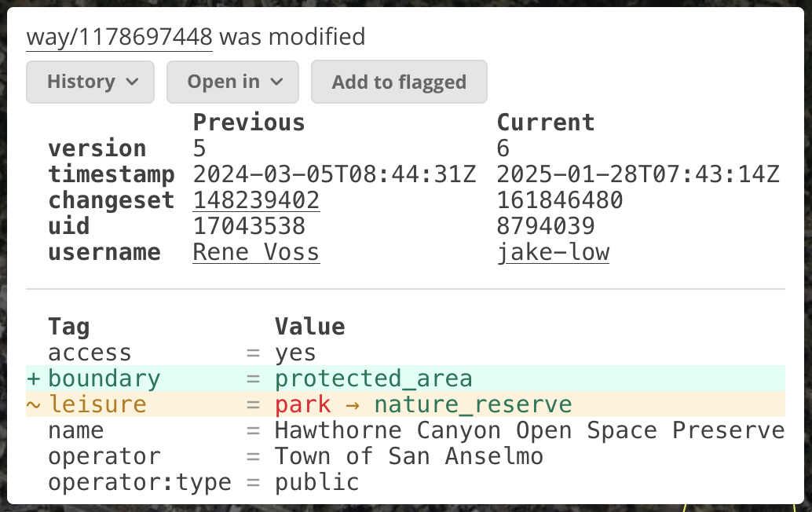Click the current timestamp 2025-01-28T07:43:14Z
The image size is (812, 512).
638,174
